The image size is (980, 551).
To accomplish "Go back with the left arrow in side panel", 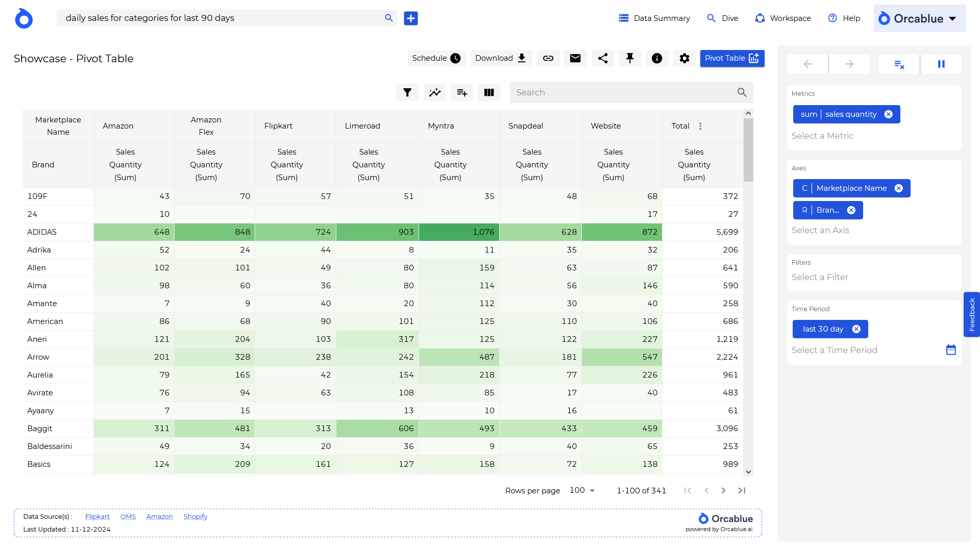I will click(808, 64).
